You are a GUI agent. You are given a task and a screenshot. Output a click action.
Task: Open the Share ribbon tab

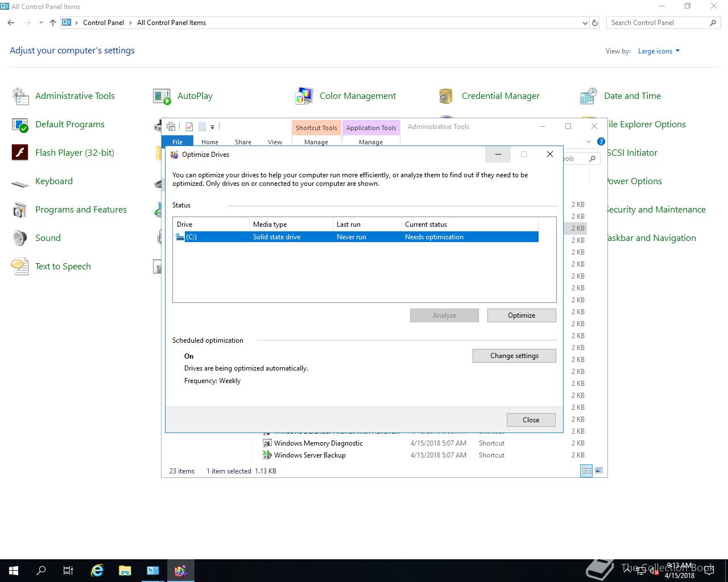tap(243, 142)
